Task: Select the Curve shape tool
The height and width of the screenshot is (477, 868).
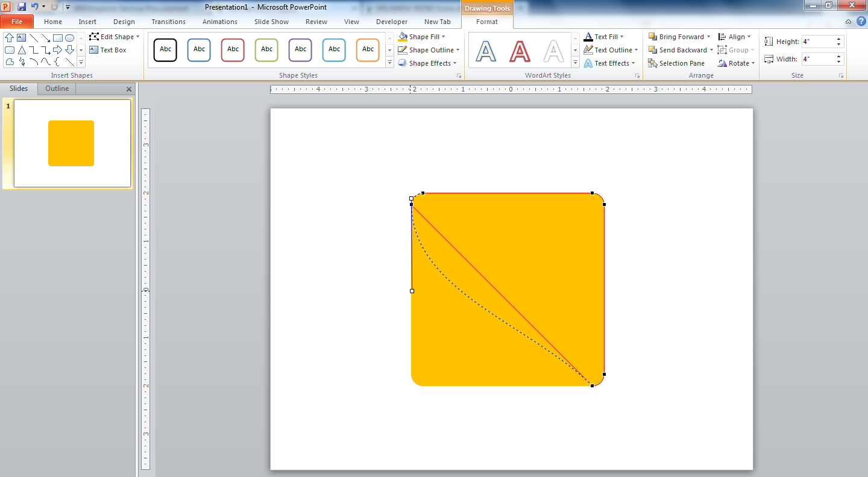Action: click(x=46, y=61)
